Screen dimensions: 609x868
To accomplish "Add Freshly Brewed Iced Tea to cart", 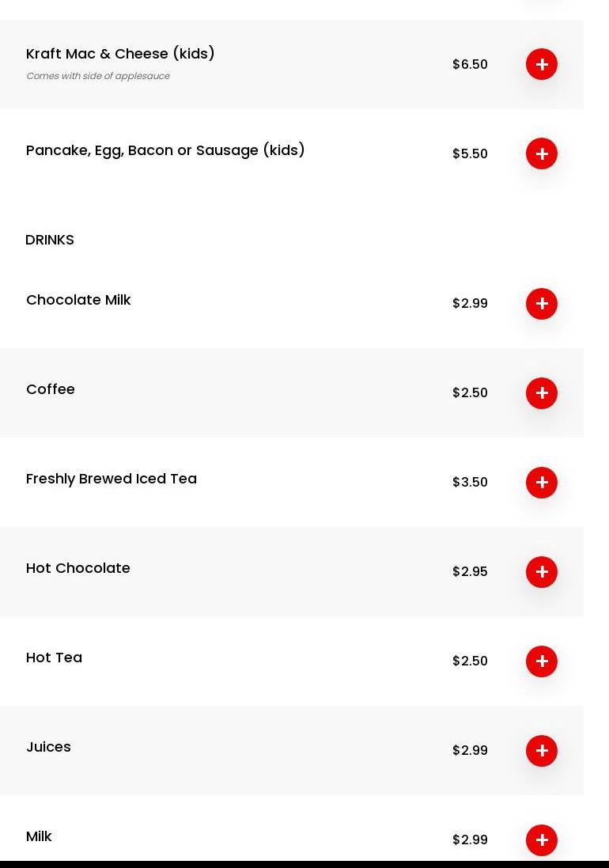I will pos(542,483).
